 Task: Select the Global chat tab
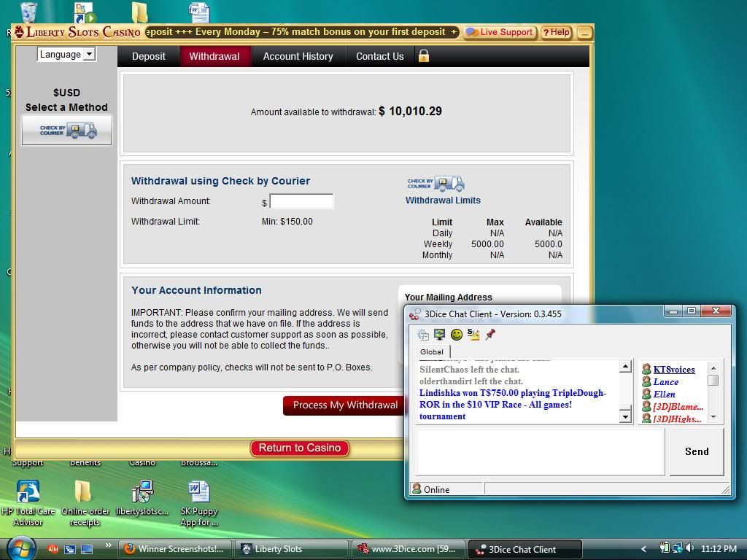pos(432,352)
